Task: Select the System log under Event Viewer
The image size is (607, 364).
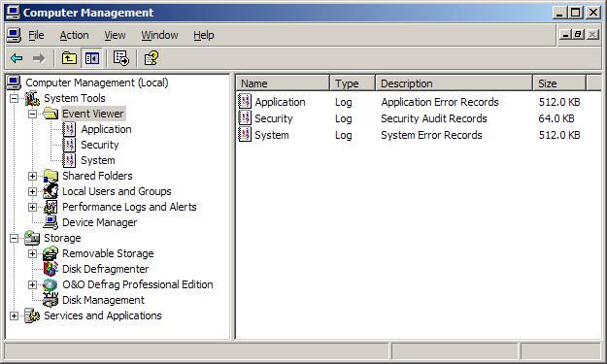Action: coord(97,160)
